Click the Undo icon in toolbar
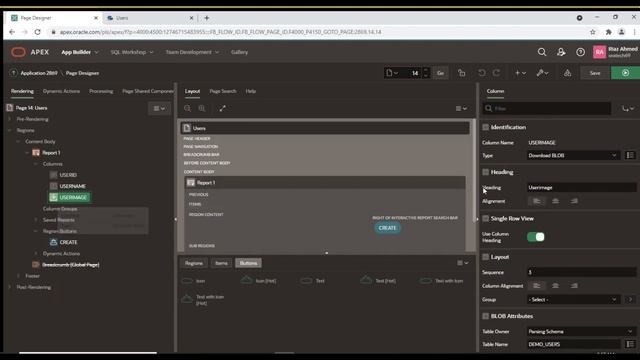This screenshot has height=360, width=640. (482, 73)
